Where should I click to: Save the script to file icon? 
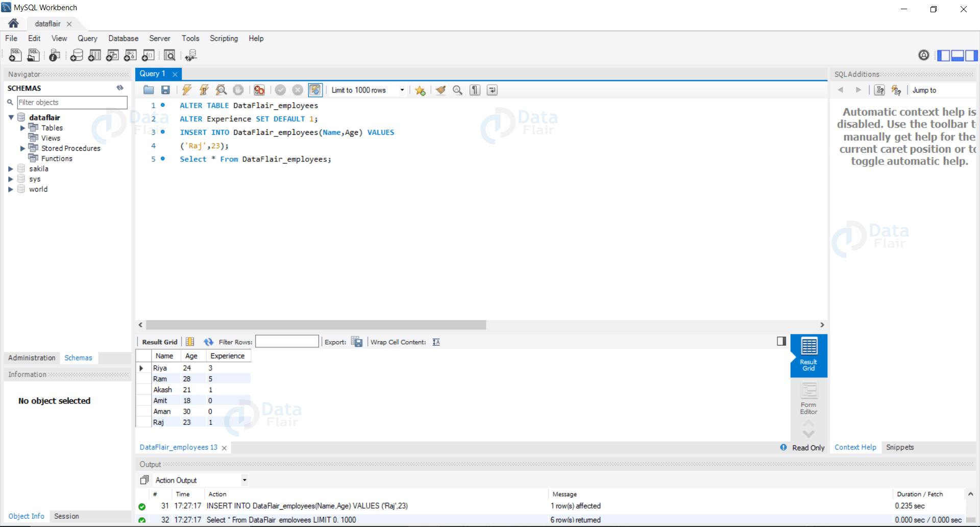pyautogui.click(x=165, y=90)
